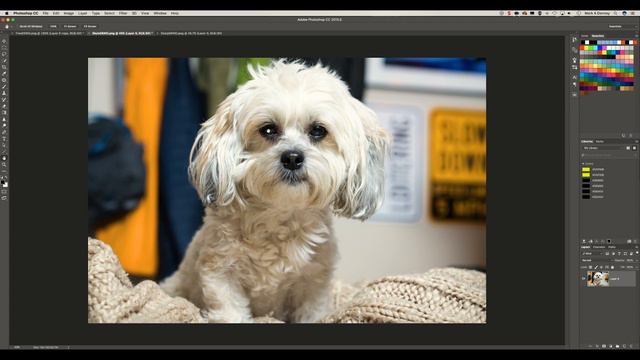
Task: Create a new layer from Layers panel
Action: click(624, 346)
